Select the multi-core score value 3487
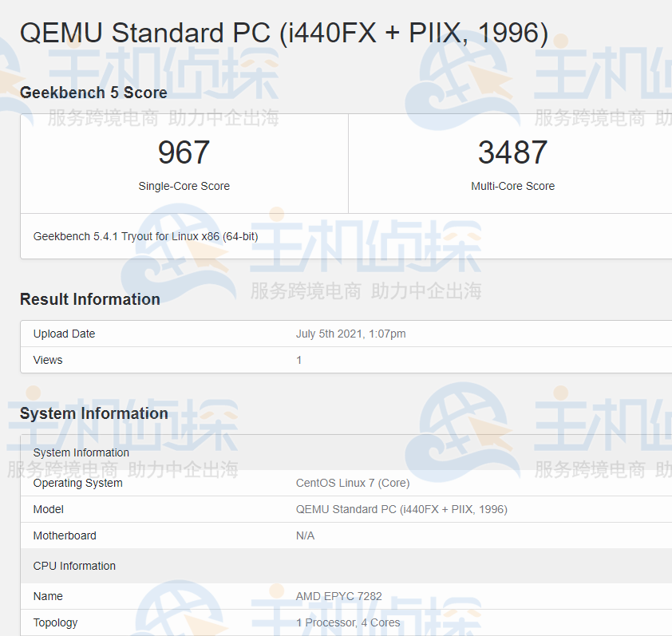This screenshot has width=672, height=636. 512,152
